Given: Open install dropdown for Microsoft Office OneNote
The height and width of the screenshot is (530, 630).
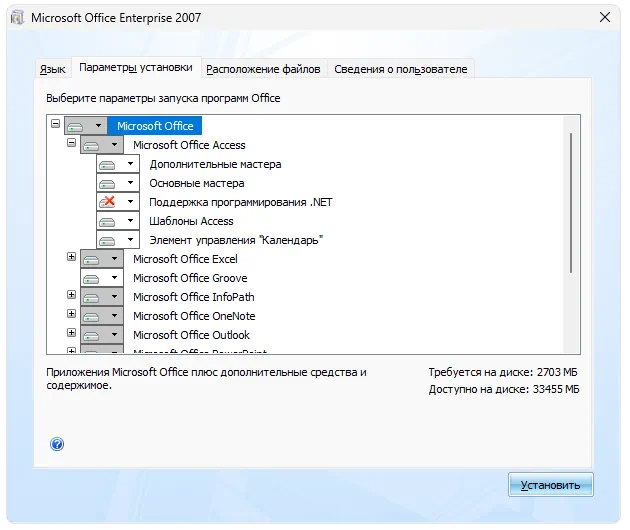Looking at the screenshot, I should 102,316.
